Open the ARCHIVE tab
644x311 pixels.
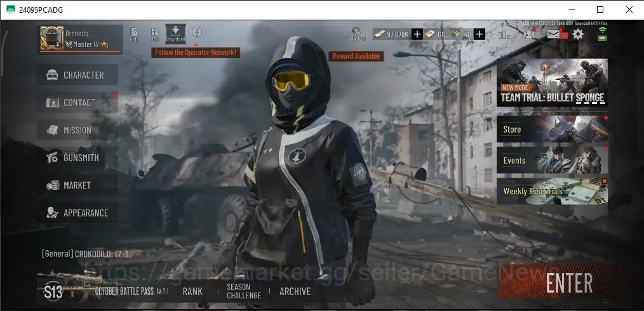[x=295, y=292]
